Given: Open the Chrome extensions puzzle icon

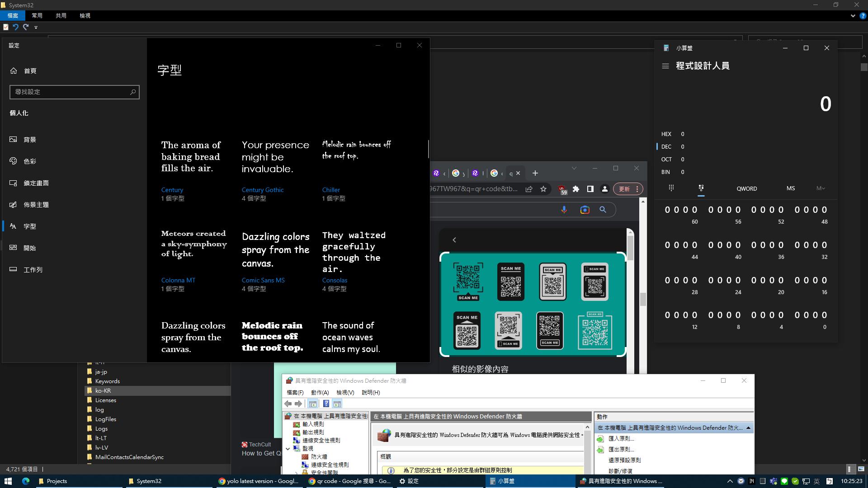Looking at the screenshot, I should (x=576, y=189).
